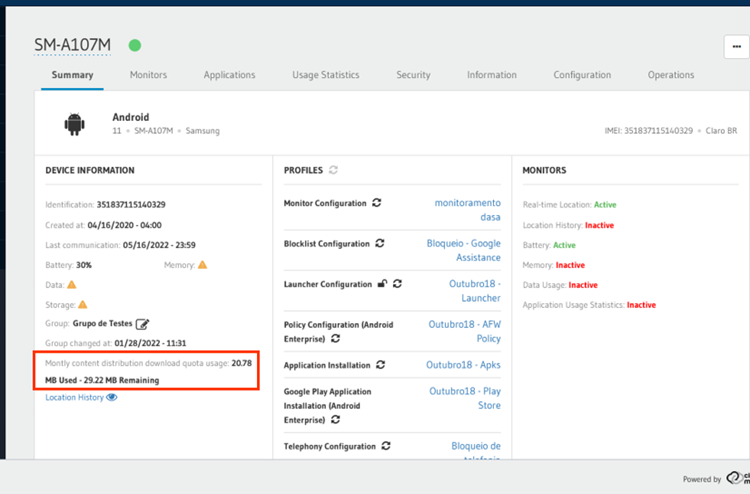Open the Usage Statistics tab

coord(326,75)
